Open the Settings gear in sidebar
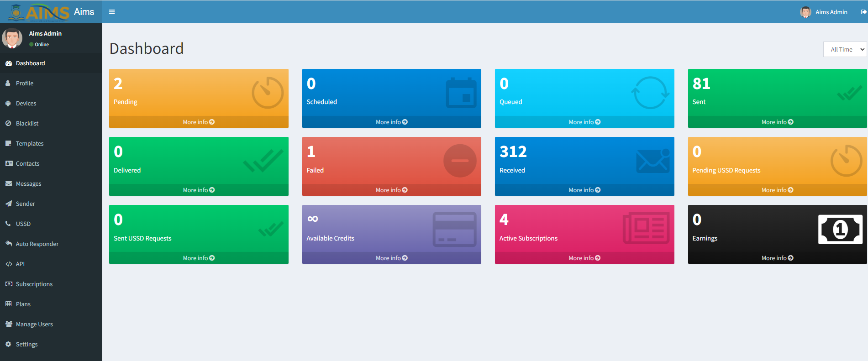Screen dimensions: 868x361 (8, 345)
